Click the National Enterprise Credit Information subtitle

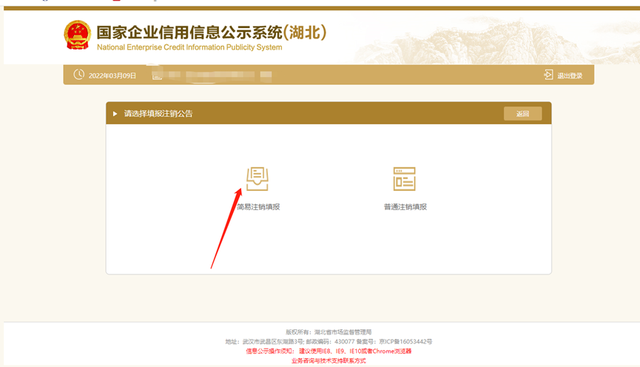189,47
